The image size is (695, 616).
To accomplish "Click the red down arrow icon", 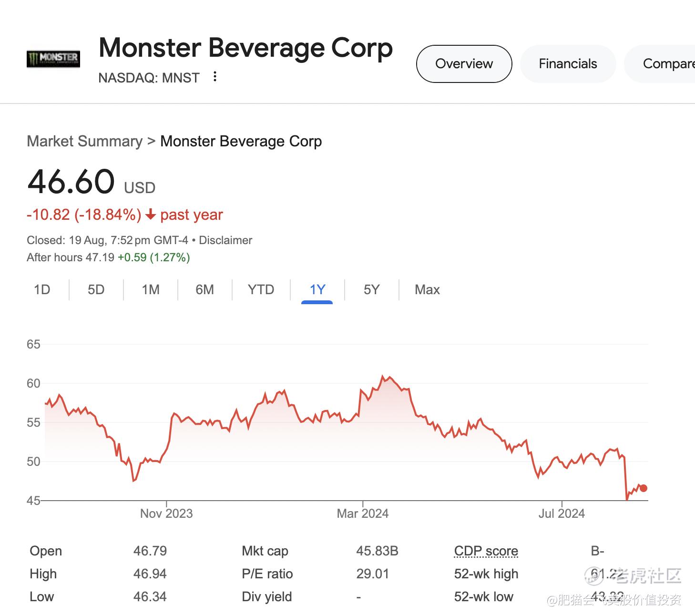I will [151, 215].
